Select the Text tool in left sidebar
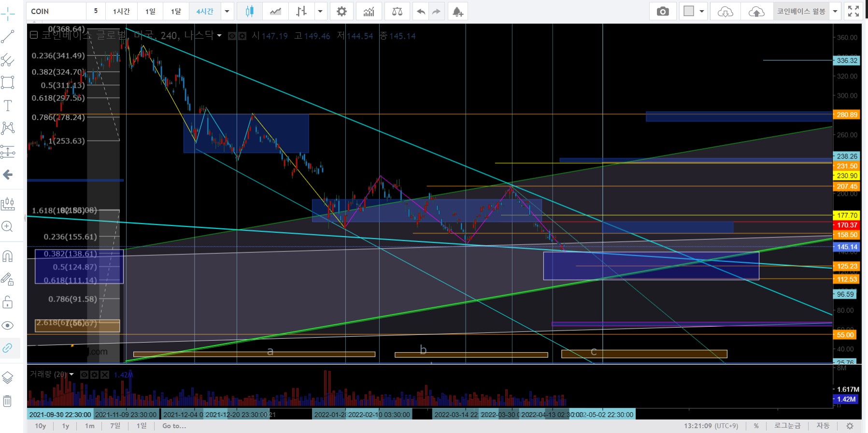This screenshot has width=868, height=433. click(8, 105)
